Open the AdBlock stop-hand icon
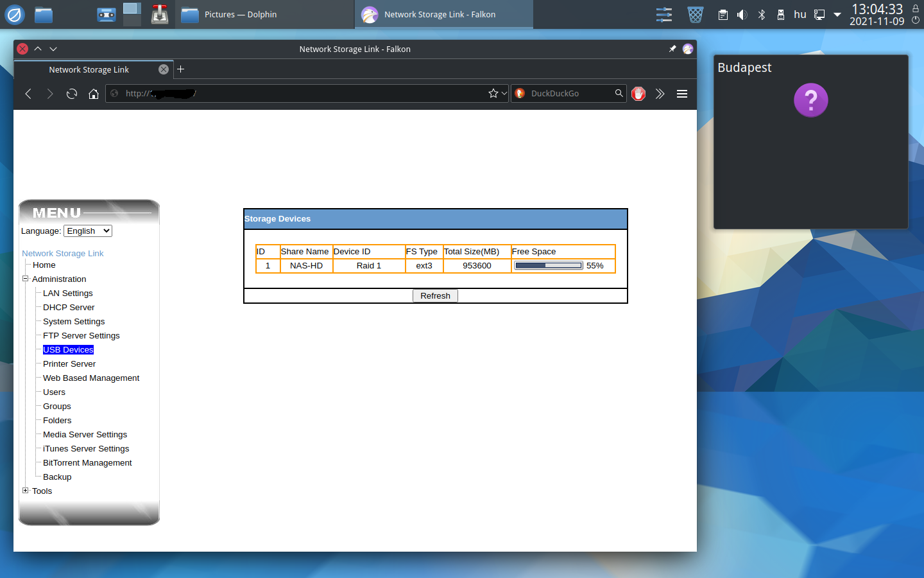Image resolution: width=924 pixels, height=578 pixels. [x=638, y=94]
